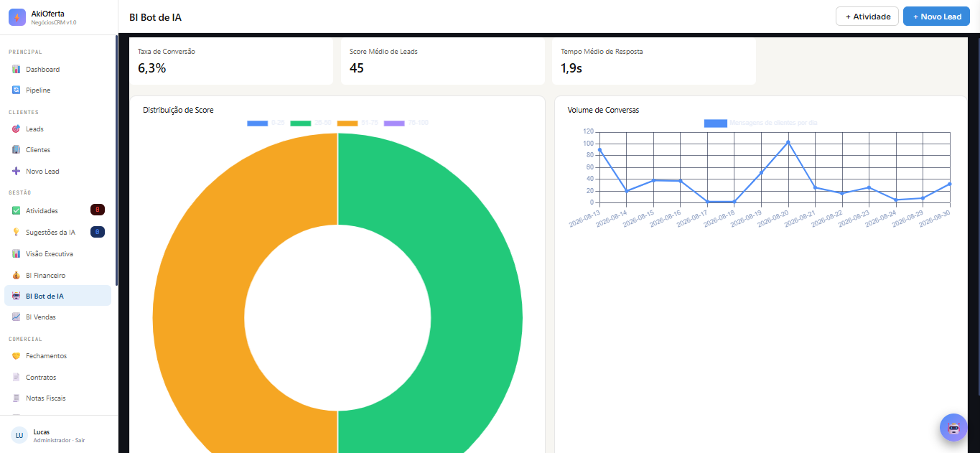Click the + Novo Lead button in header

[936, 17]
